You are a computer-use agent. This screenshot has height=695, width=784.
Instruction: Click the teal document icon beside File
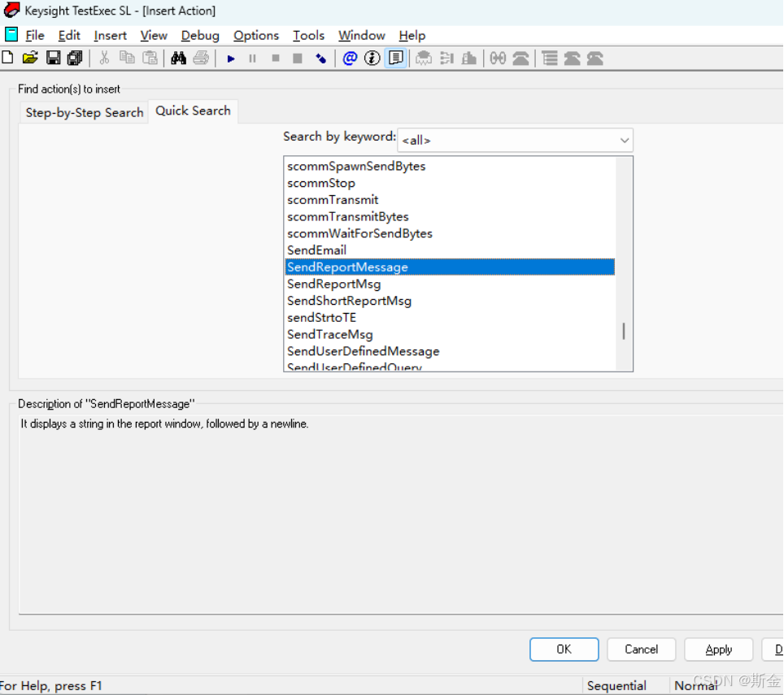coord(11,34)
